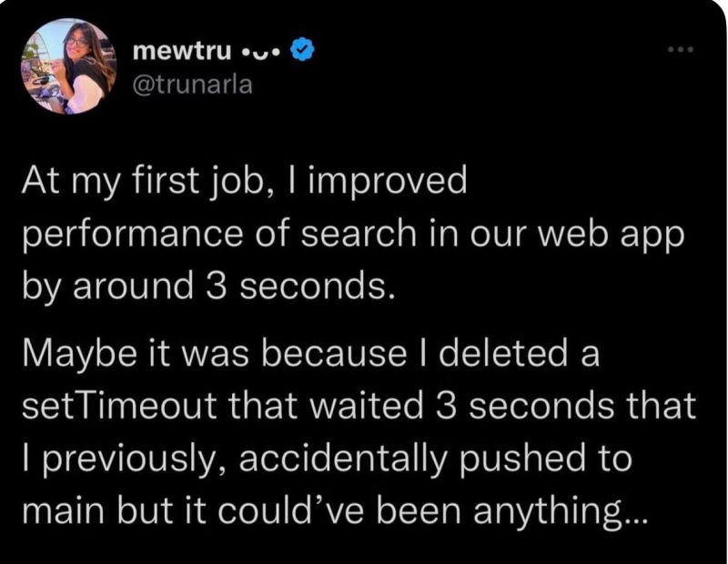Screen dimensions: 728x564
Task: Click the face emoticon beside mewtru
Action: point(262,52)
